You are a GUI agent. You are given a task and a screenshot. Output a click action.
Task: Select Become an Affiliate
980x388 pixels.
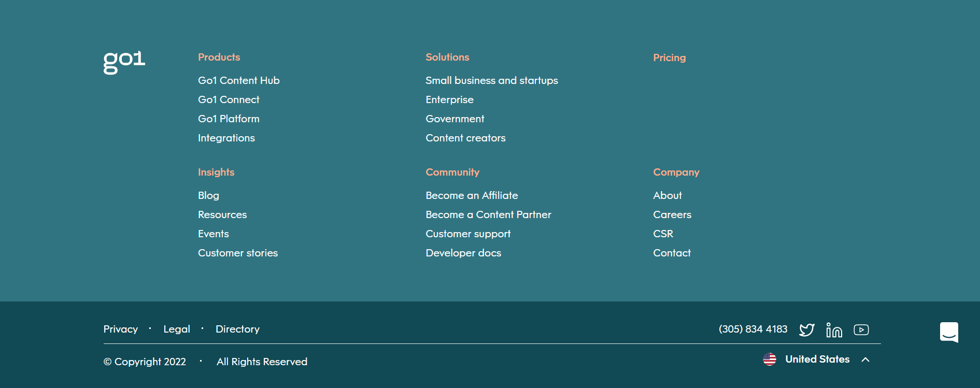pos(472,195)
